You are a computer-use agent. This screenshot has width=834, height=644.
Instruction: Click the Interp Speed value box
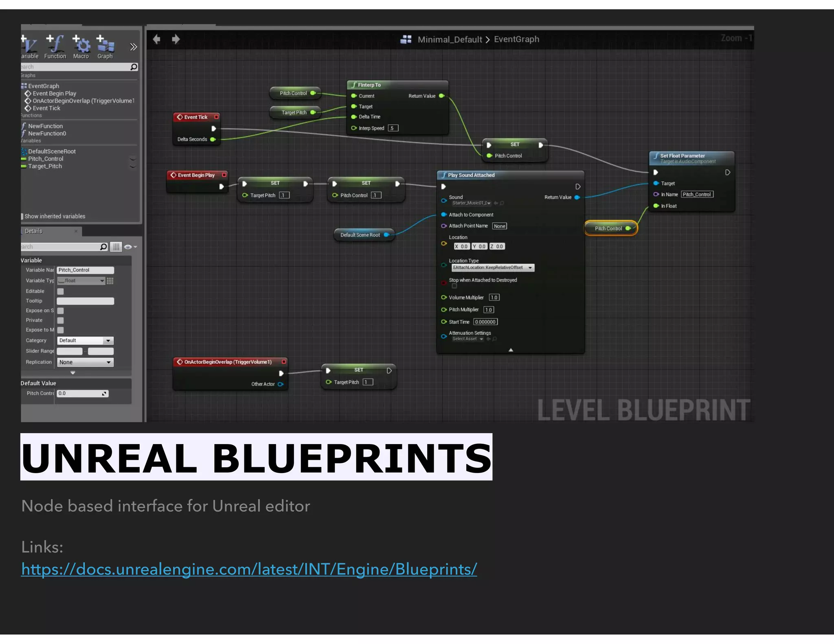pos(393,128)
